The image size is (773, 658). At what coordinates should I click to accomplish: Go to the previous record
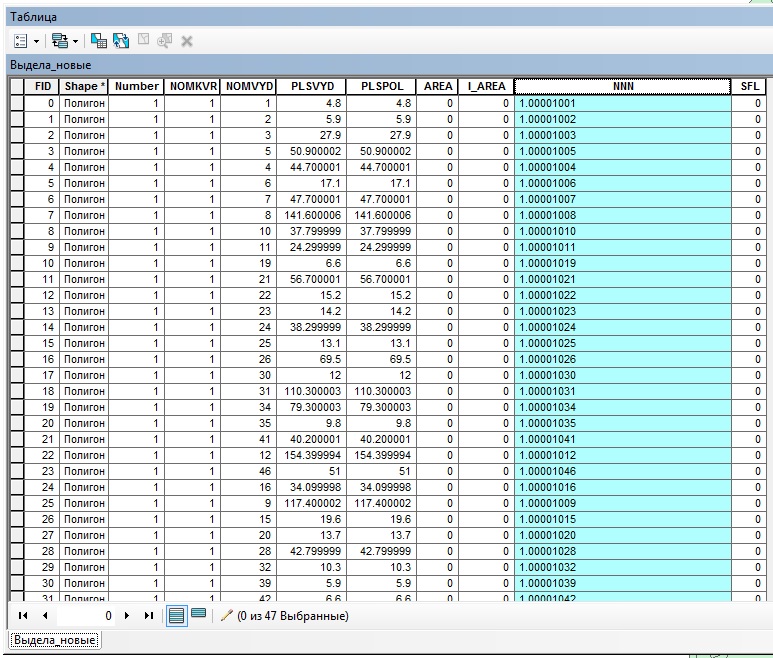45,615
